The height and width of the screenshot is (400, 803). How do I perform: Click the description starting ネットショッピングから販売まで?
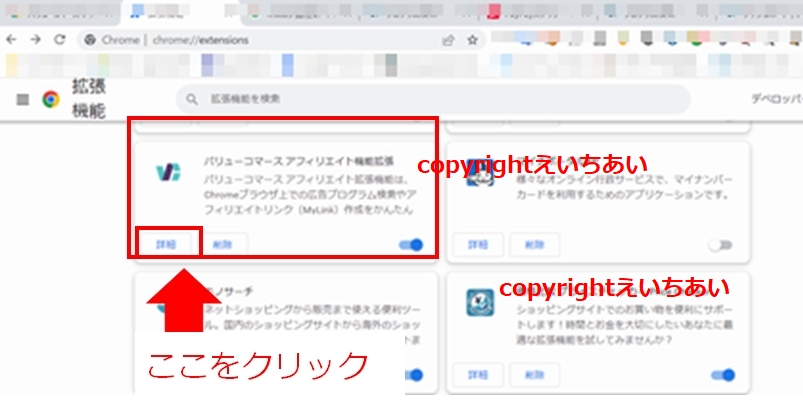point(312,325)
